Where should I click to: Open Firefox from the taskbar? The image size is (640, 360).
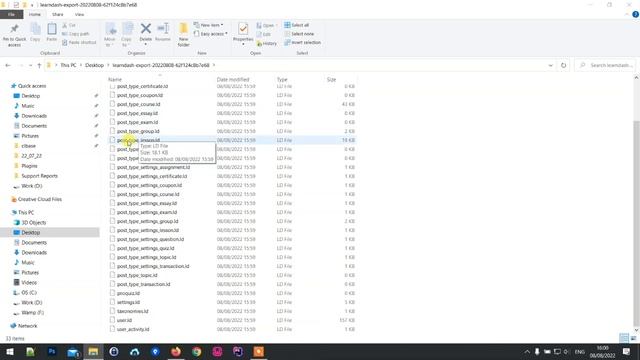click(176, 351)
